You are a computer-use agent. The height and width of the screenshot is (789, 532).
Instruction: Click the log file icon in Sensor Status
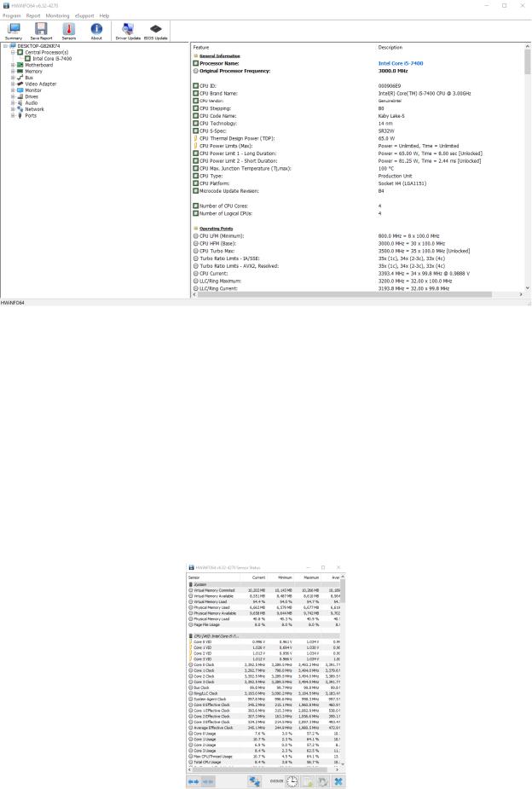(x=308, y=781)
